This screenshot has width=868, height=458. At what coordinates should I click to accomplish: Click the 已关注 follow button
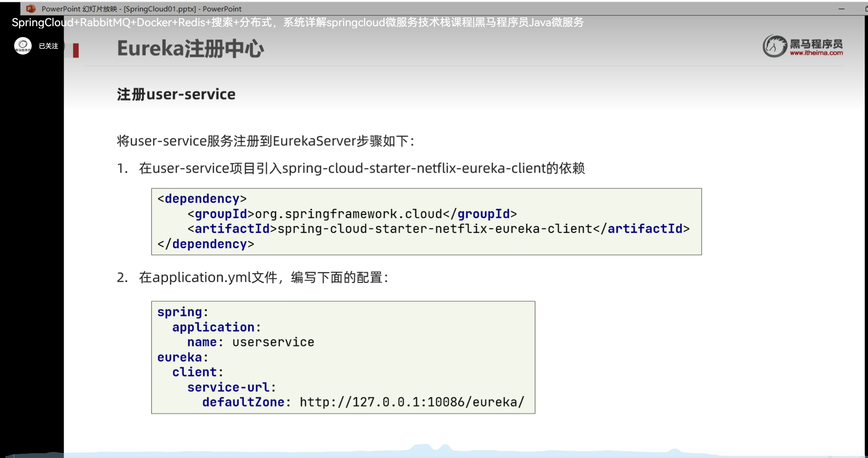pos(48,46)
